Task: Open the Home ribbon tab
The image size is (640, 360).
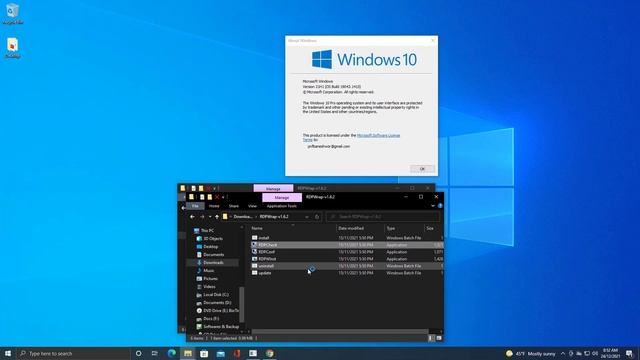Action: [x=214, y=206]
